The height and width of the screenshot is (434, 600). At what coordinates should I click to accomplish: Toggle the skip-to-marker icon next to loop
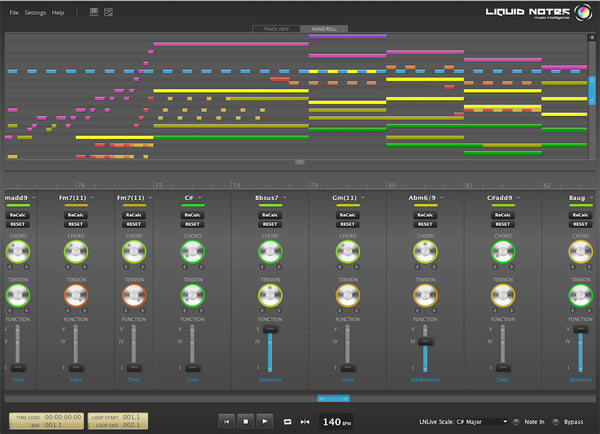[x=304, y=422]
